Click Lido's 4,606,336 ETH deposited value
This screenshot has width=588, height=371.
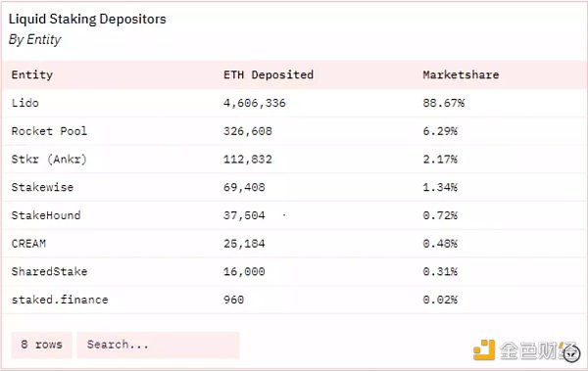(x=255, y=103)
